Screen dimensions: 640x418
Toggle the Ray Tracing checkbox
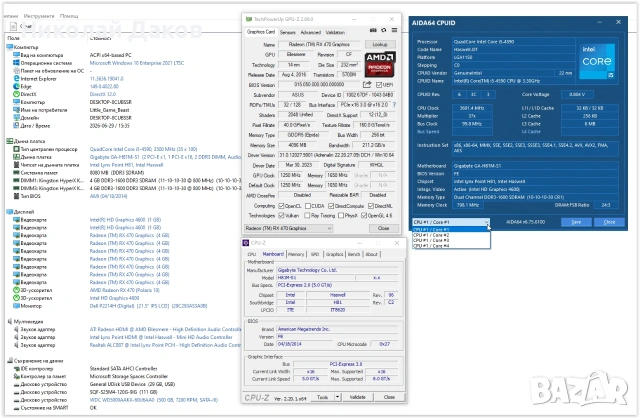(308, 216)
